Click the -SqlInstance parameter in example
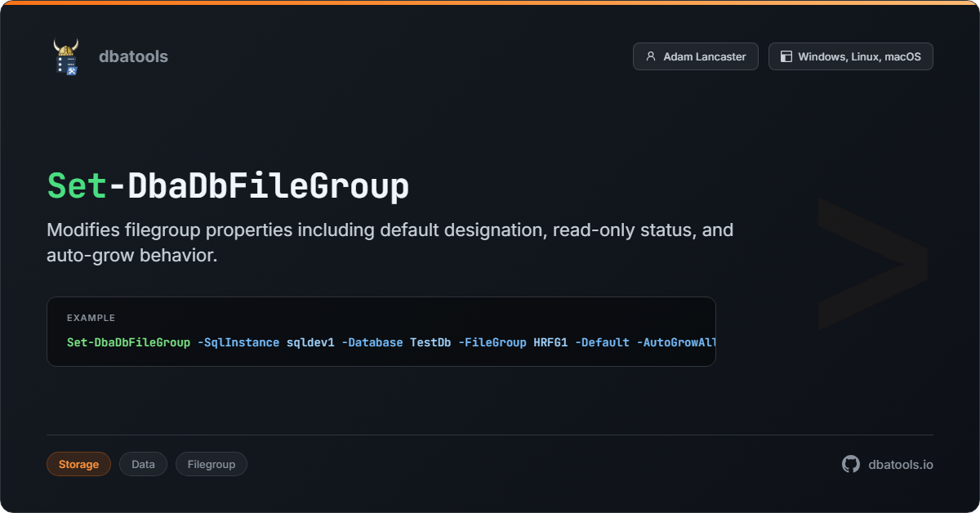The image size is (980, 513). (238, 342)
